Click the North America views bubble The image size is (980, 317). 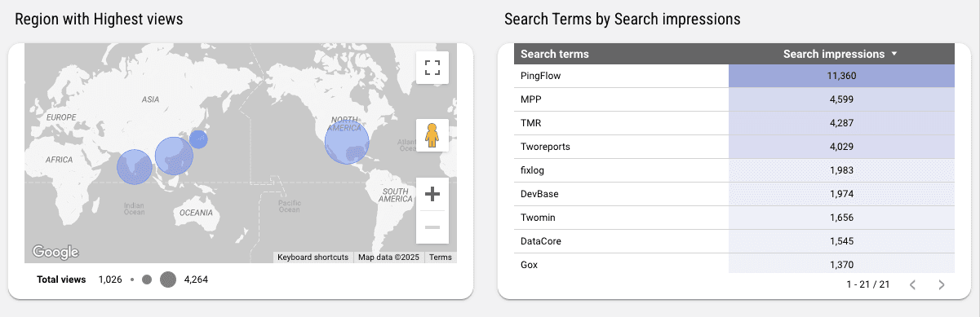pyautogui.click(x=347, y=143)
